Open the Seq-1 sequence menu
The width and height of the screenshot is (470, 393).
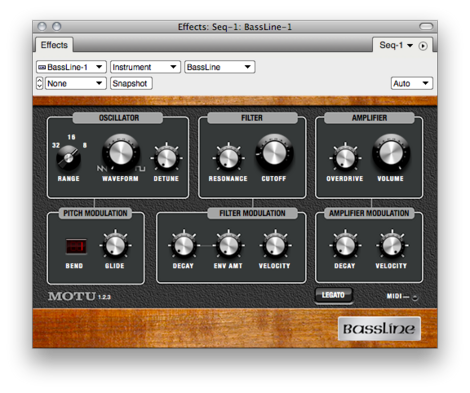pyautogui.click(x=396, y=45)
